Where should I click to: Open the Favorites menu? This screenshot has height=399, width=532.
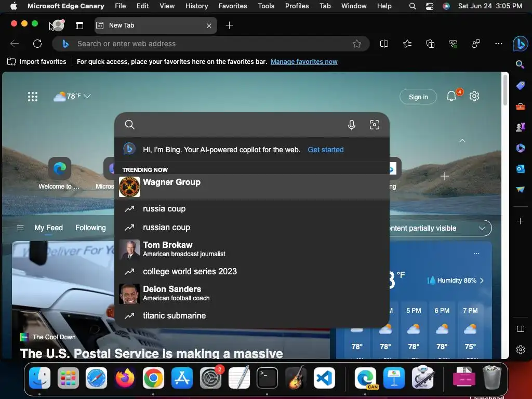pyautogui.click(x=233, y=6)
